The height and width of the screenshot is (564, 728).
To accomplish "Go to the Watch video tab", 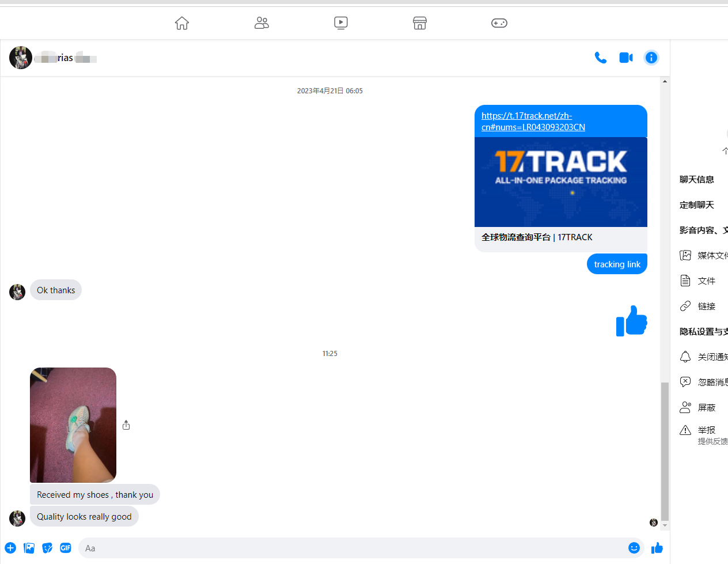I will (341, 23).
